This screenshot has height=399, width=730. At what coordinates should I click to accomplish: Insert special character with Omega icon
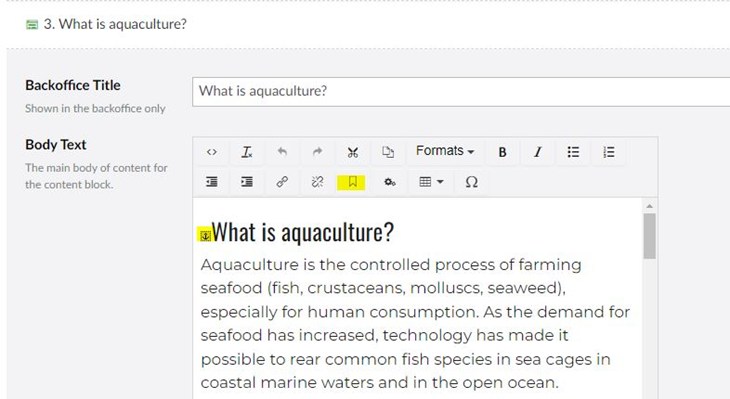(x=471, y=182)
